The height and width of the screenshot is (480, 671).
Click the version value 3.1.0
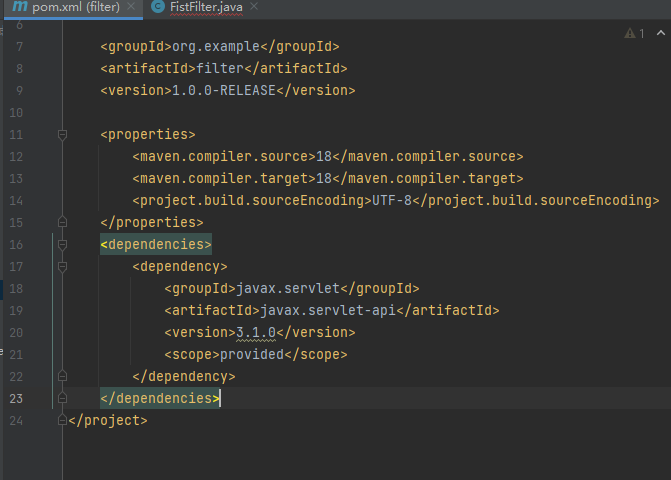256,332
